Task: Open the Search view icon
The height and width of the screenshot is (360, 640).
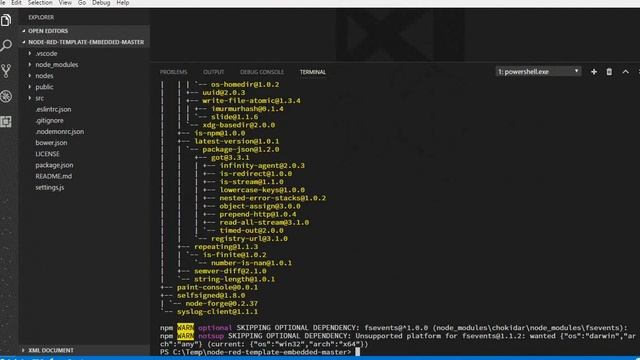Action: click(x=6, y=45)
